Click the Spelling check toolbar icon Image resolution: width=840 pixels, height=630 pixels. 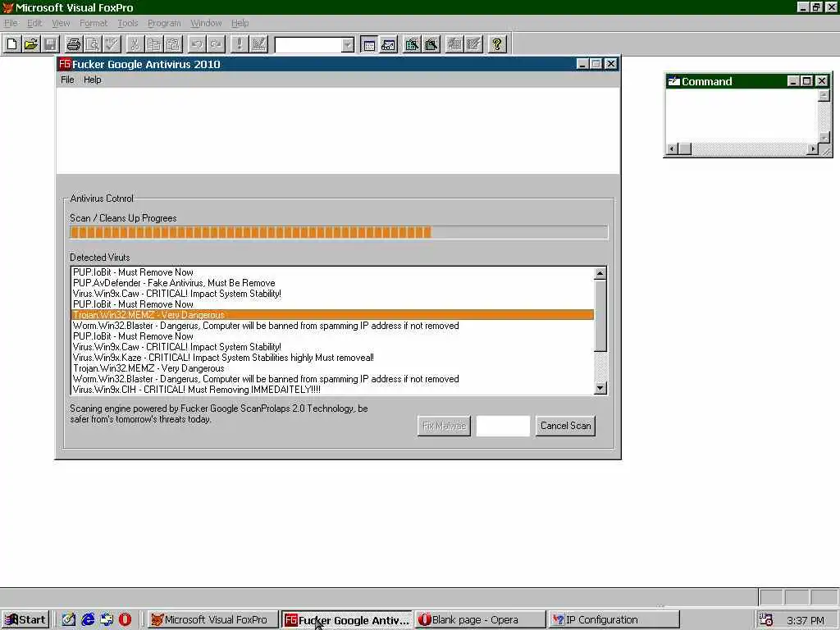point(112,44)
